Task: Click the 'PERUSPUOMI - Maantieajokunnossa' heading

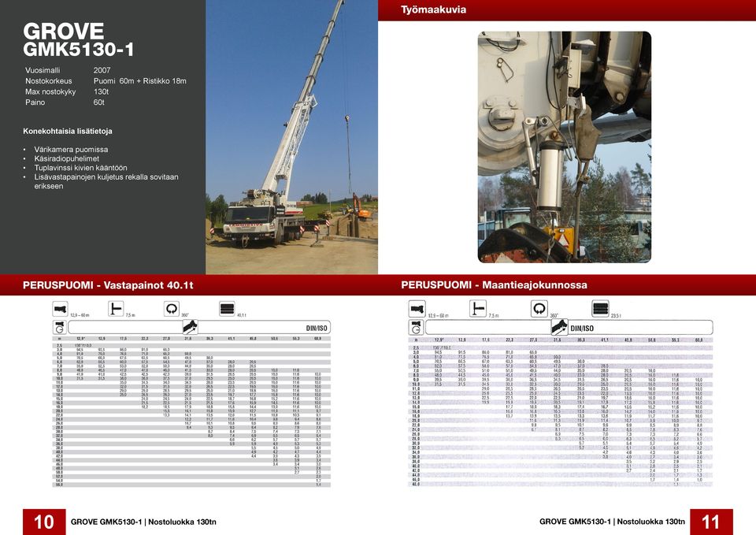Action: tap(495, 285)
